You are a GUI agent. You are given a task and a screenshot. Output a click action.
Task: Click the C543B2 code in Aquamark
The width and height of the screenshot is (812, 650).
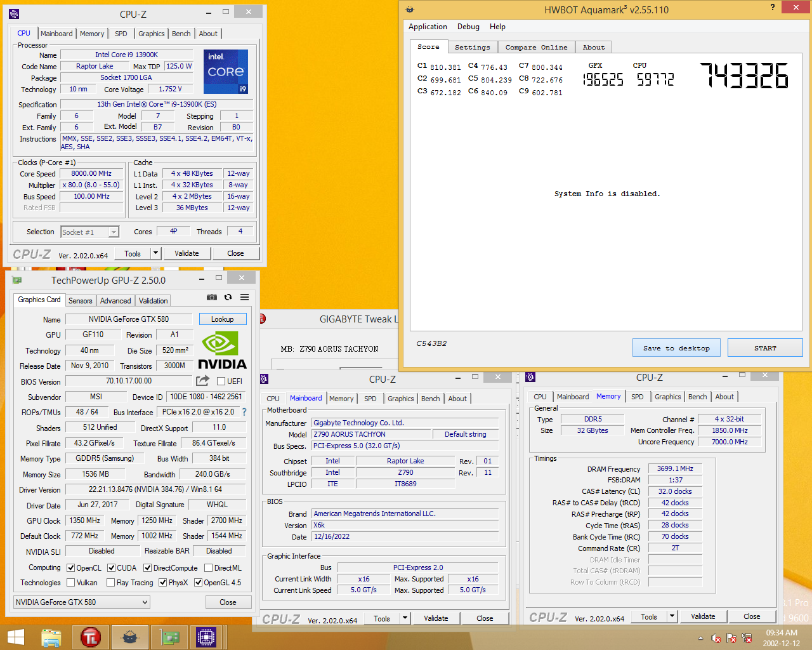(431, 343)
